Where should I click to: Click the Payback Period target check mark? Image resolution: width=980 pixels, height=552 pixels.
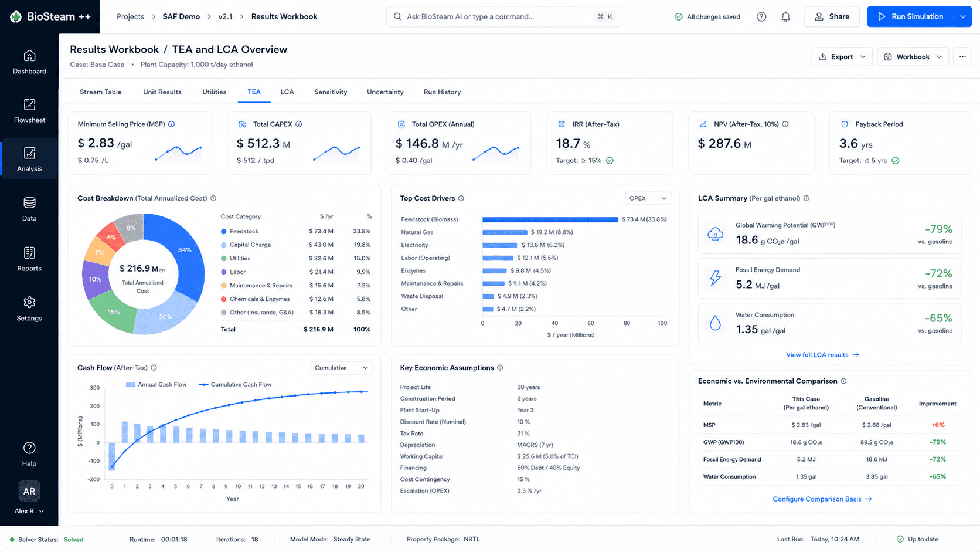tap(896, 161)
